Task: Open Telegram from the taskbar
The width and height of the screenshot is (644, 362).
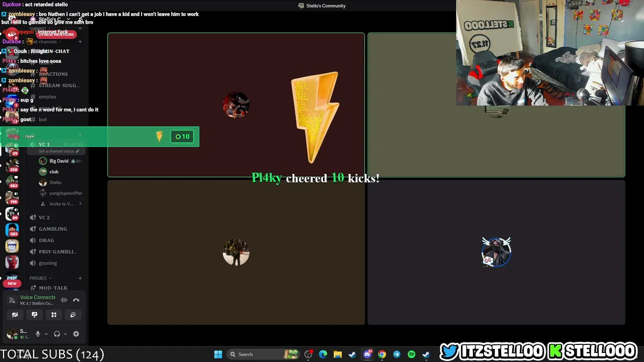Action: (x=396, y=354)
